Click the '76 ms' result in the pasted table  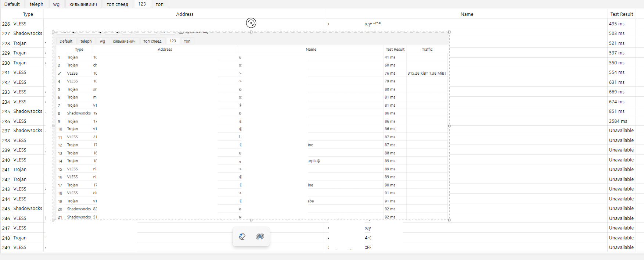(390, 73)
